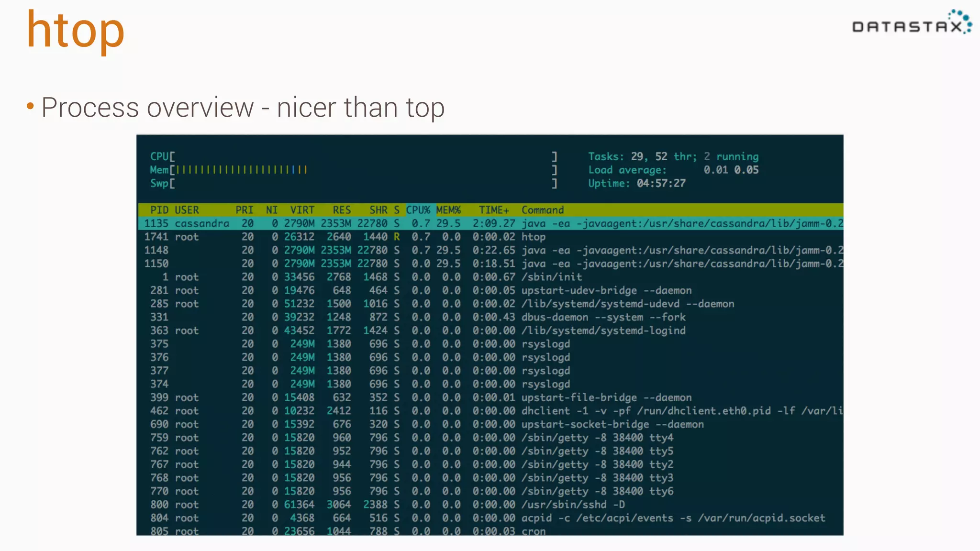This screenshot has width=980, height=551.
Task: Click the Mem usage meter bar
Action: click(x=354, y=170)
